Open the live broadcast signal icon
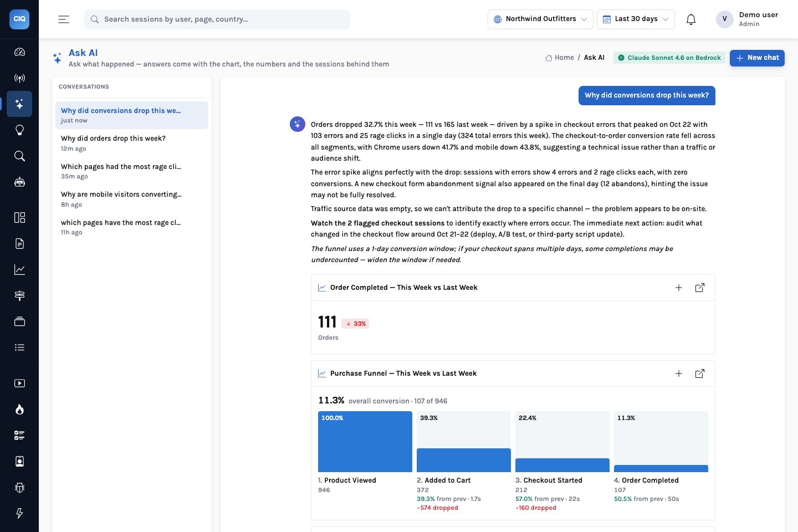Screen dimensions: 798x532 click(x=19, y=78)
